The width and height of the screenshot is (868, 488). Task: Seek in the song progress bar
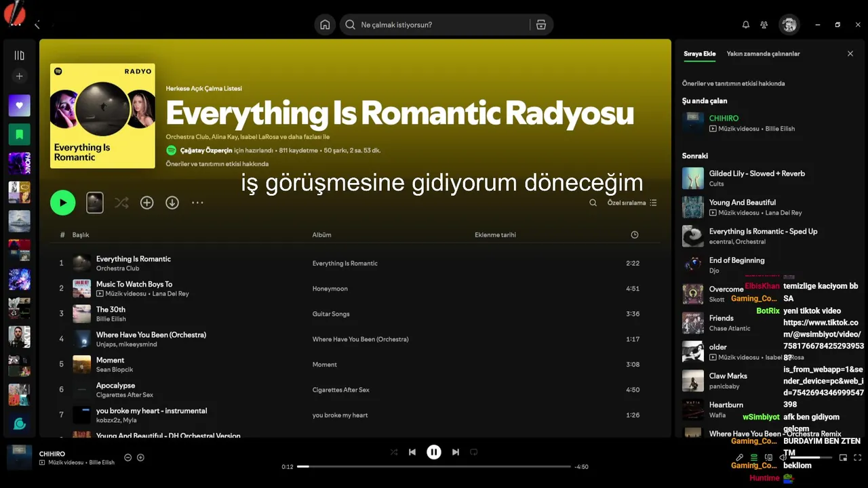click(434, 466)
